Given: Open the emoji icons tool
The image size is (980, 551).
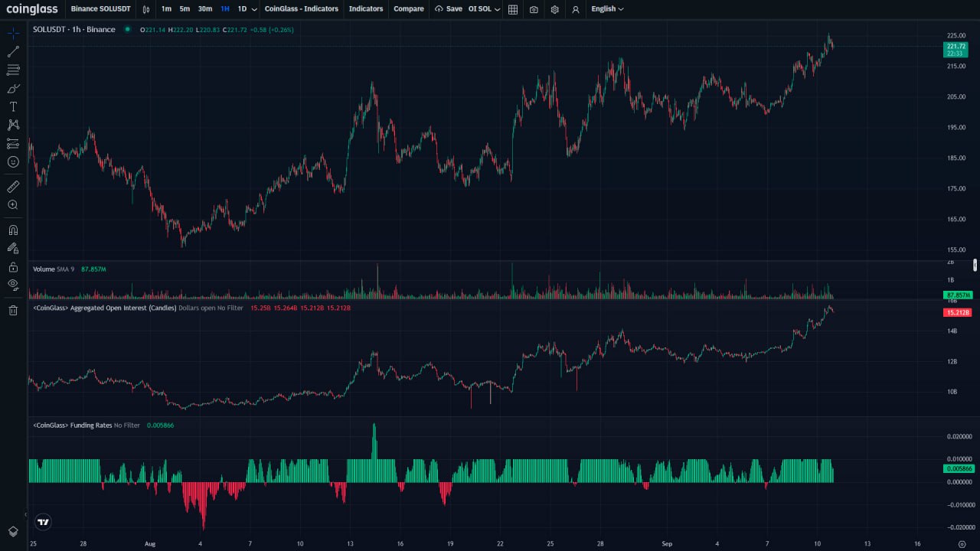Looking at the screenshot, I should 13,162.
